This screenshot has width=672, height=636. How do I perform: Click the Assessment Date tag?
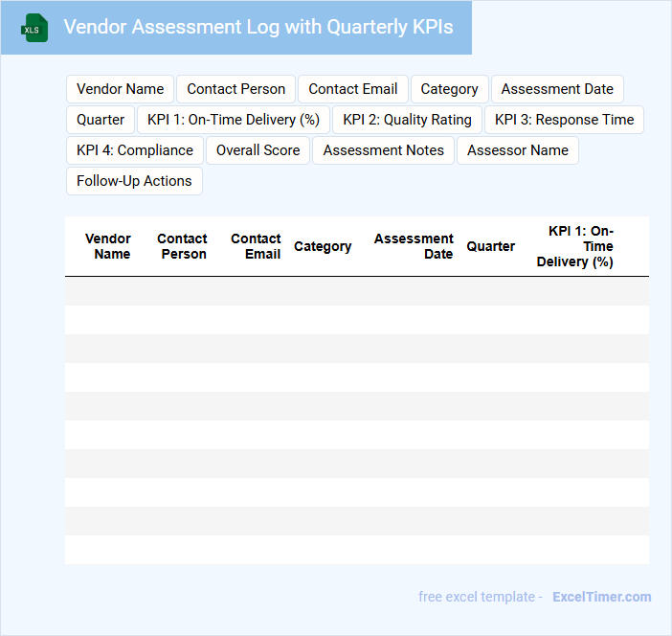tap(557, 89)
